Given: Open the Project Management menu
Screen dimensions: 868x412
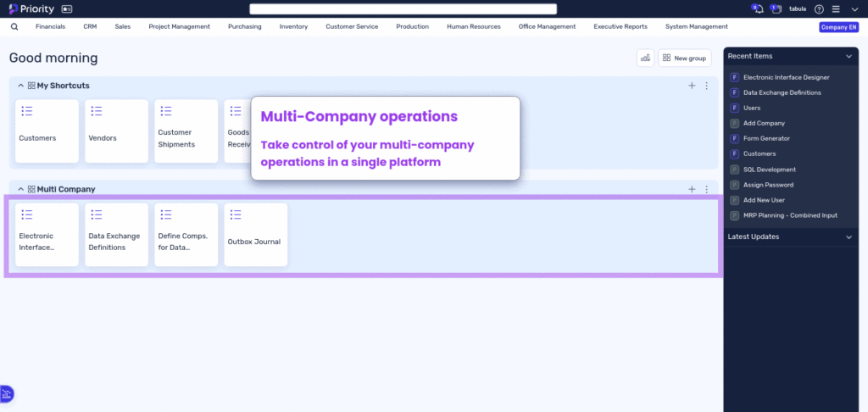Looking at the screenshot, I should pyautogui.click(x=180, y=26).
